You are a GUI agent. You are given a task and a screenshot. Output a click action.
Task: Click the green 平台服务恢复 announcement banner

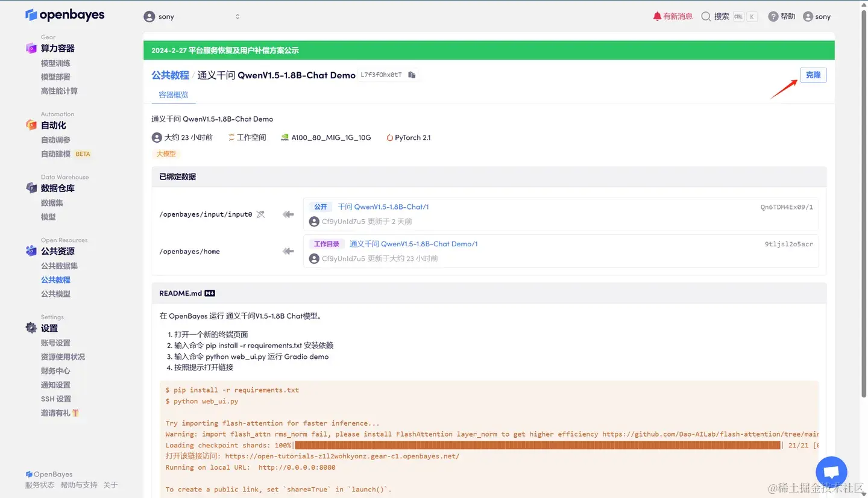489,51
